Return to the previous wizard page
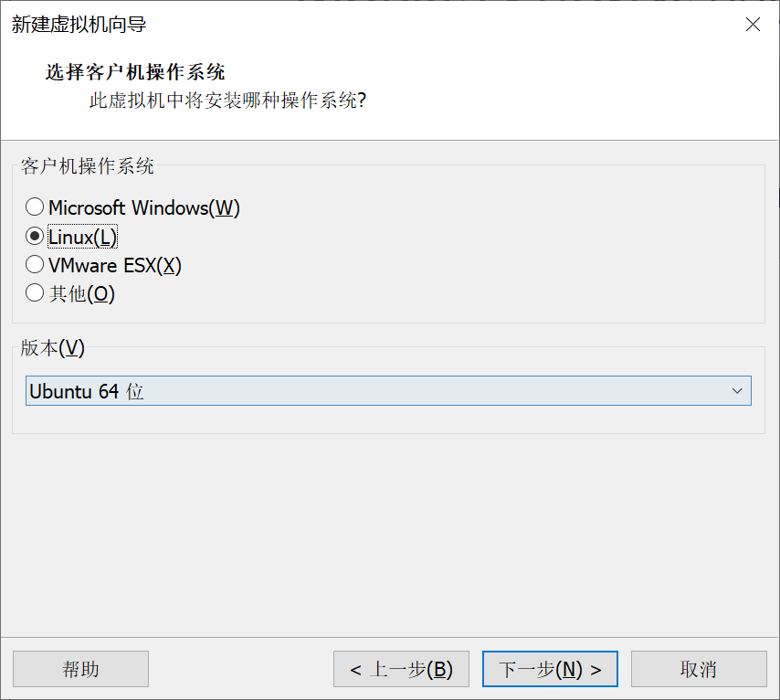Image resolution: width=780 pixels, height=700 pixels. (x=401, y=668)
